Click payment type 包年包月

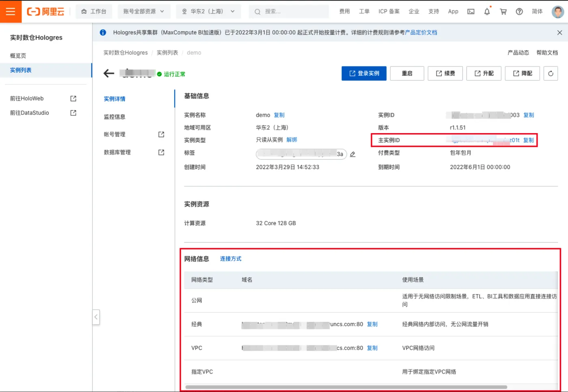(x=460, y=153)
